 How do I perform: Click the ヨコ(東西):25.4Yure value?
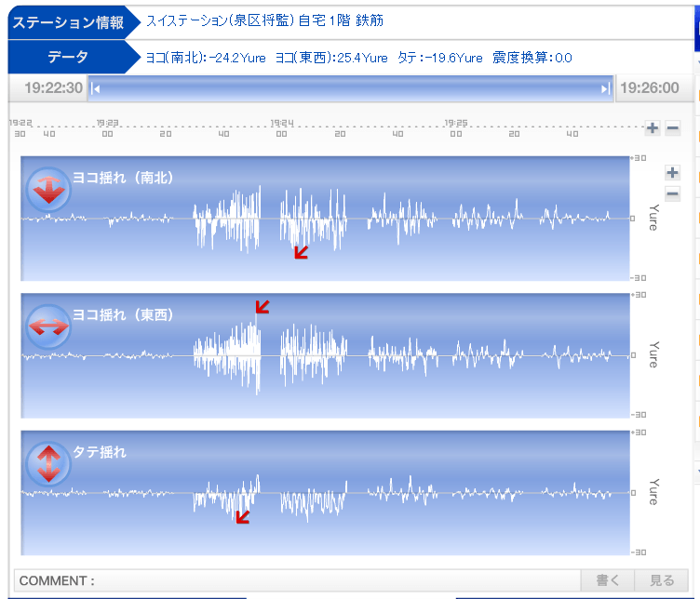pos(331,58)
